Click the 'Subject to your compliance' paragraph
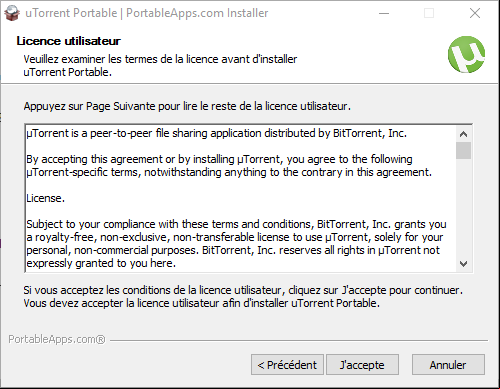500x389 pixels. point(236,244)
